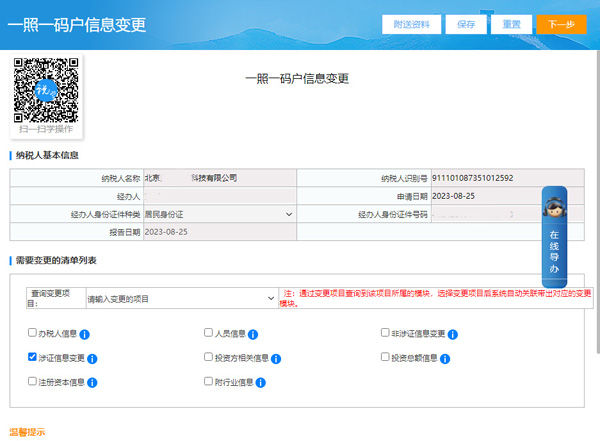
Task: Check the 人员信息 checkbox
Action: click(x=208, y=332)
